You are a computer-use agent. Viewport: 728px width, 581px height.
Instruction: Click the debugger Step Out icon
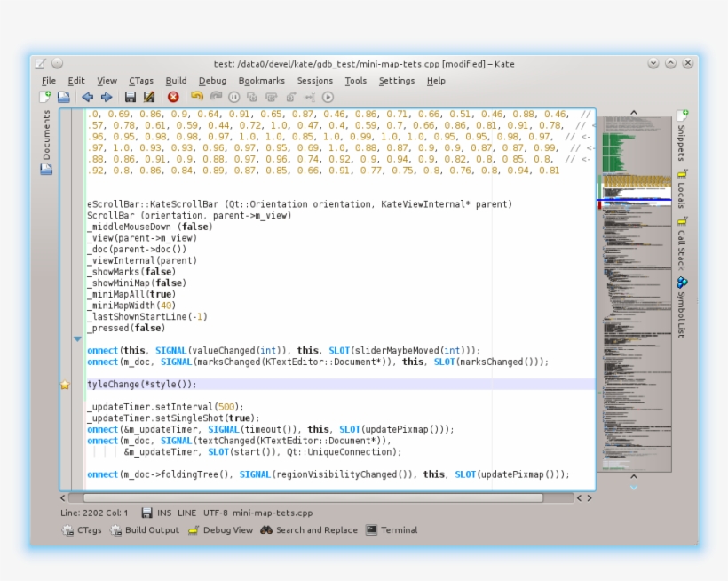click(x=290, y=97)
